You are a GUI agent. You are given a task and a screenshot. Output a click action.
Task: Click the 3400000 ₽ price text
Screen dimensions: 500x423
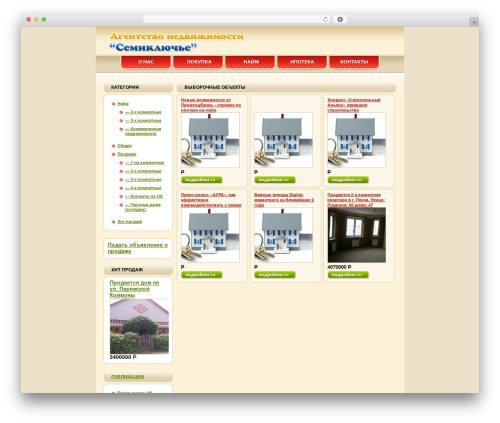pos(123,357)
